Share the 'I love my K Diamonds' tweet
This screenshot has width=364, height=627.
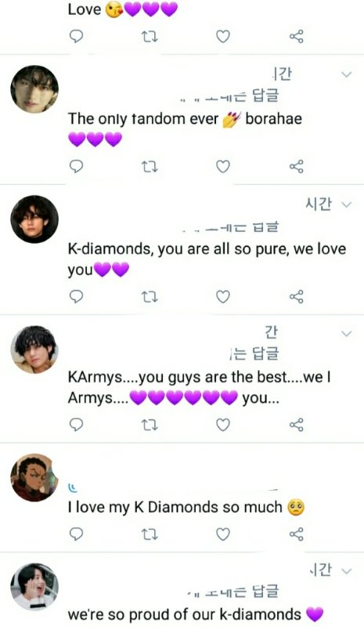[x=297, y=535]
